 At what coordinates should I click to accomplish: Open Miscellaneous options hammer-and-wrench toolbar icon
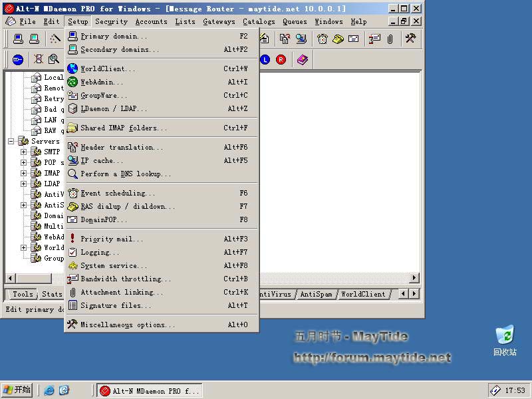410,39
